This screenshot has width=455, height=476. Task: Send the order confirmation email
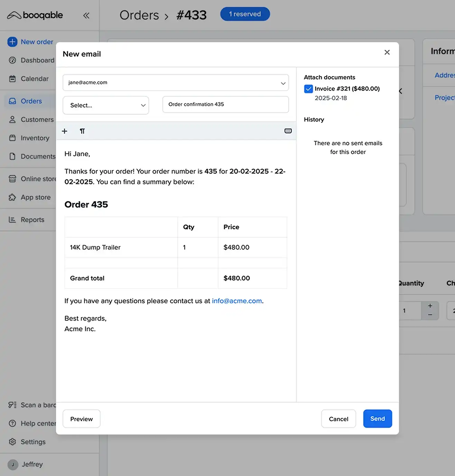[377, 419]
